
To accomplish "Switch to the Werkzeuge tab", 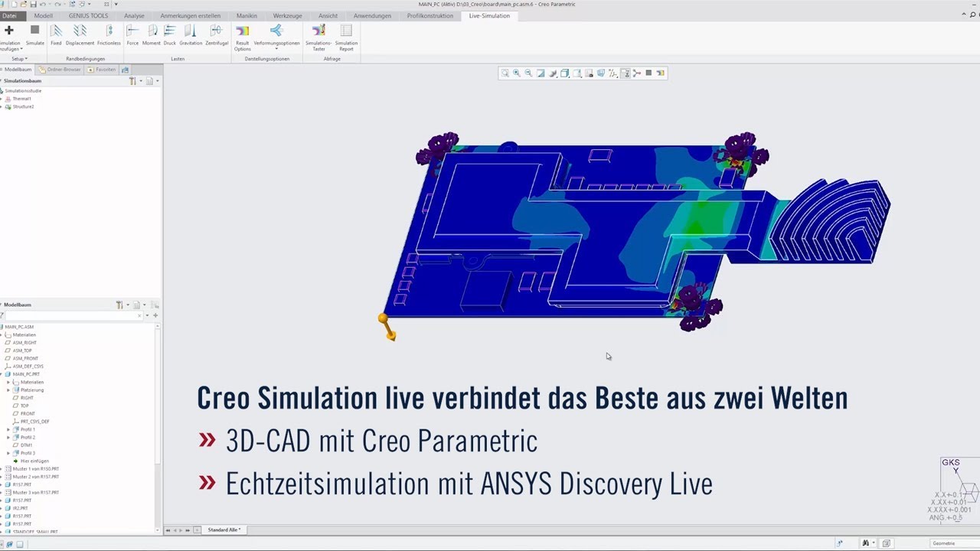I will coord(287,15).
